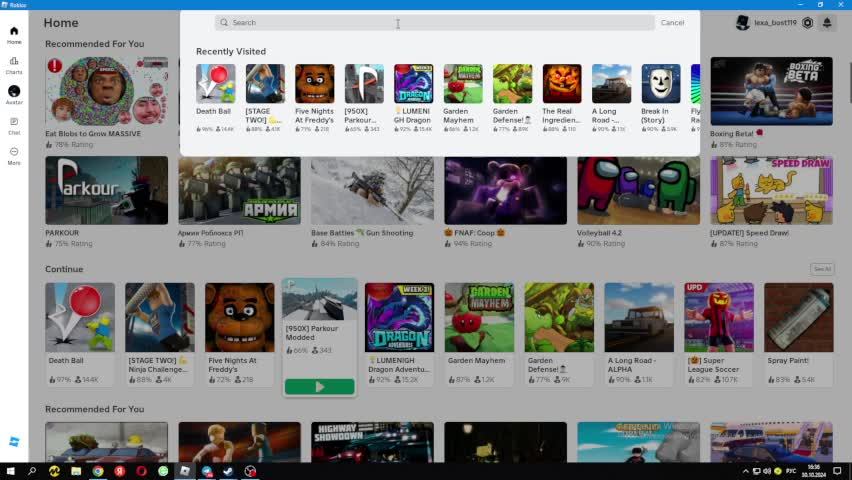The image size is (852, 480).
Task: Open Death Ball in Recently Visited
Action: pos(216,98)
